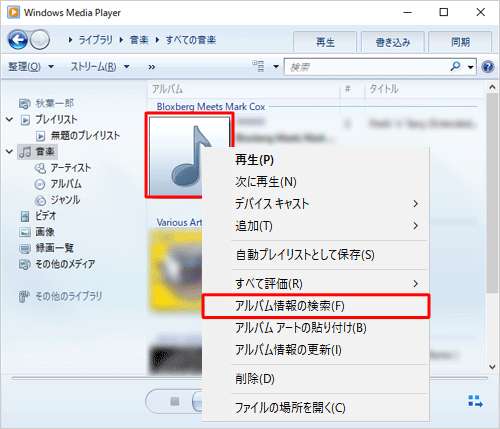Click the vertical scrollbar thumb
The image size is (500, 429).
point(492,193)
